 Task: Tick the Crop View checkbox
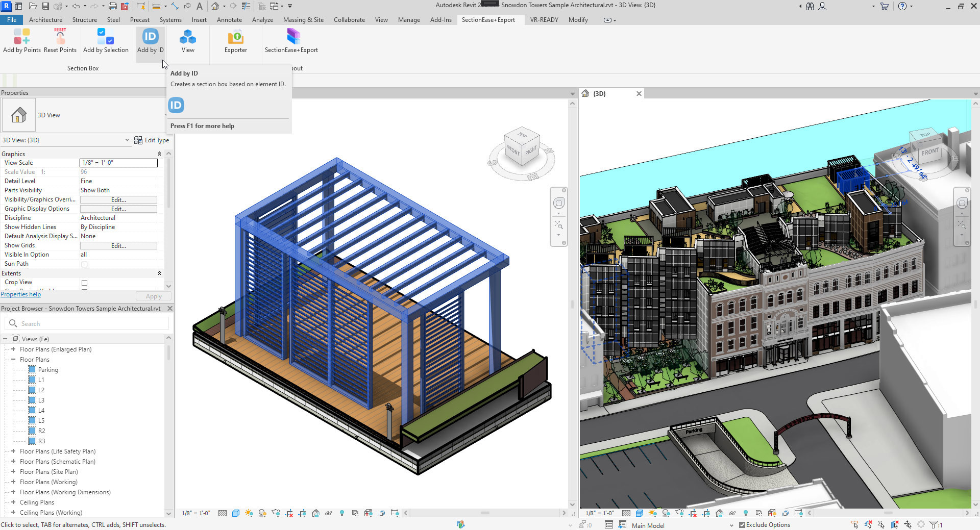pyautogui.click(x=85, y=283)
